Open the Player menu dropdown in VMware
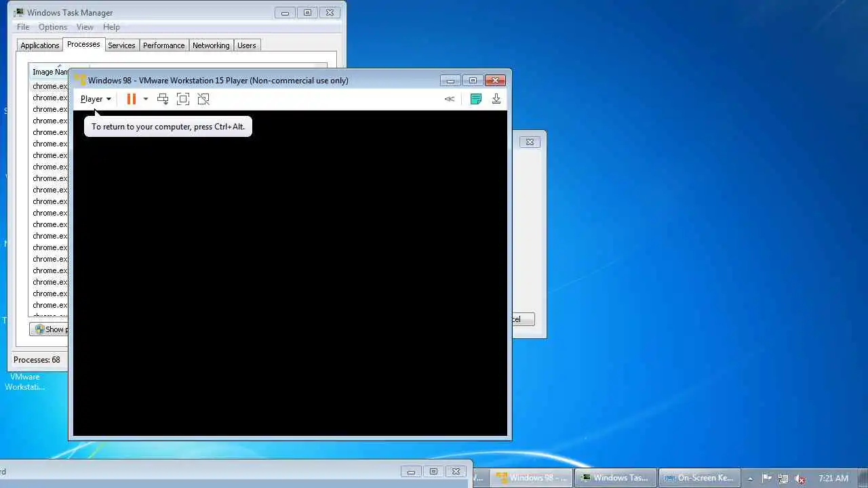 coord(96,99)
